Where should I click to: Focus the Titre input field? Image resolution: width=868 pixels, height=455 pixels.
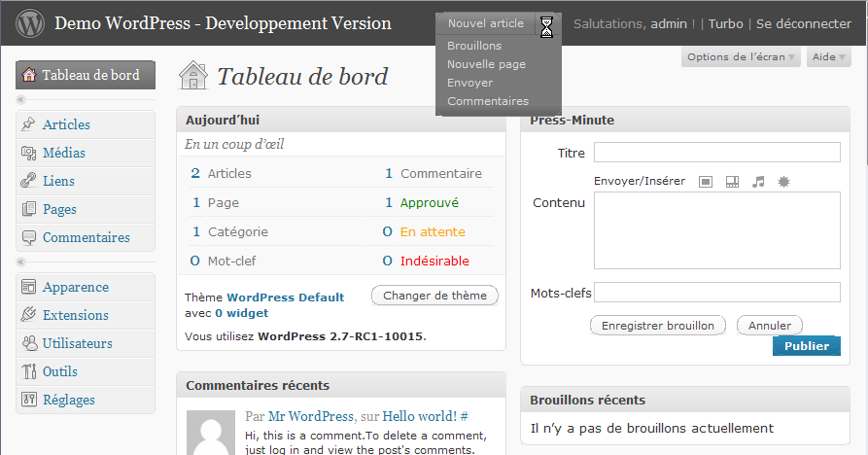tap(717, 153)
